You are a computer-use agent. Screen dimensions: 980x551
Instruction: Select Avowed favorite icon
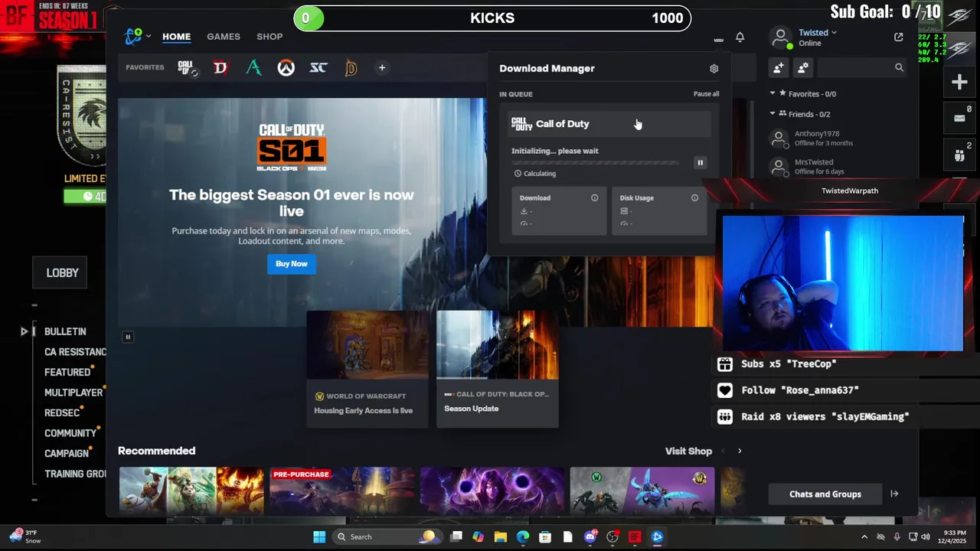coord(253,68)
